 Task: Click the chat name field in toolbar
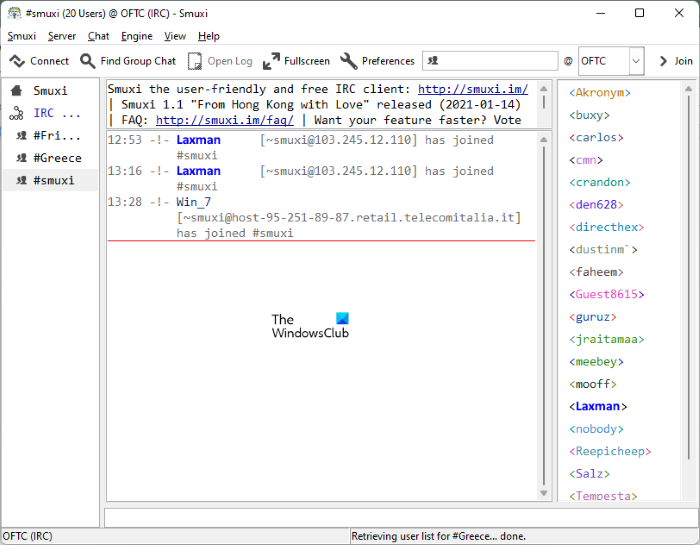(x=490, y=61)
